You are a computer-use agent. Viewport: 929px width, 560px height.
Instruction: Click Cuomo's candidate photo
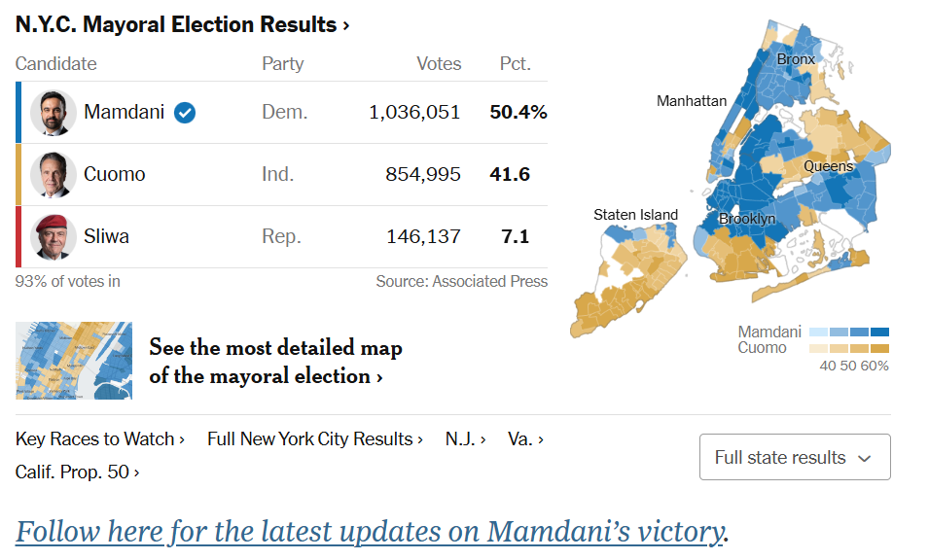click(53, 175)
